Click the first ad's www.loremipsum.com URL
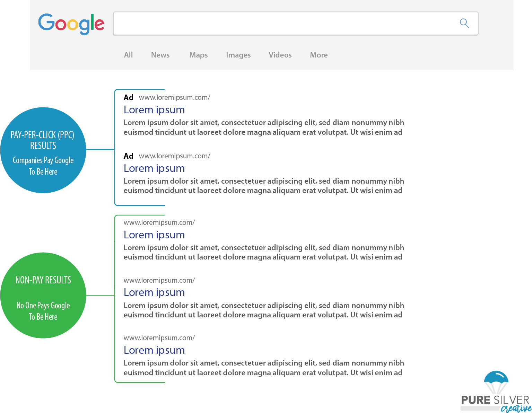Image resolution: width=532 pixels, height=413 pixels. [174, 97]
